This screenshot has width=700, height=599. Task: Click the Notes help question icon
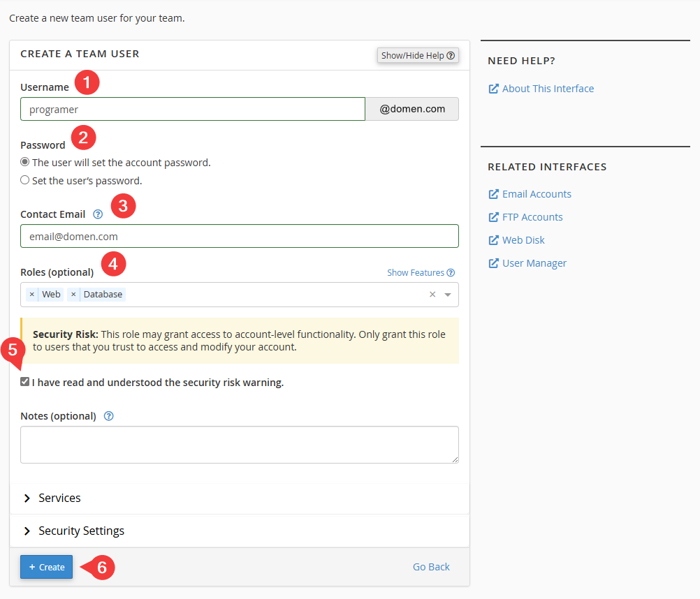108,416
